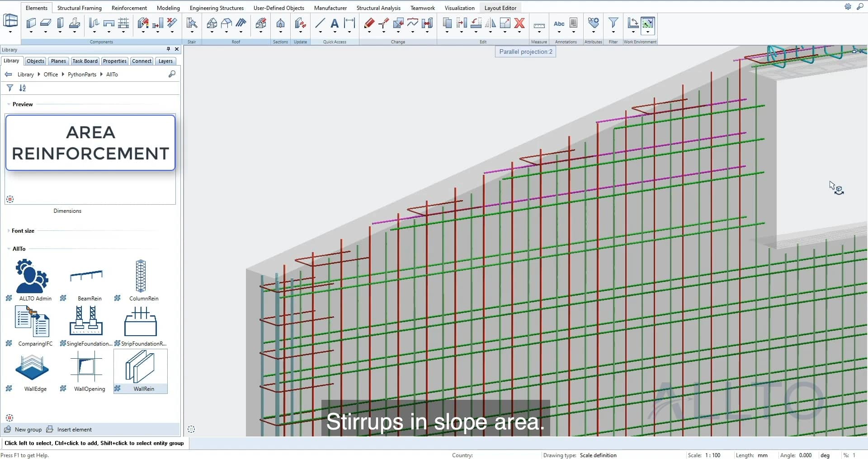Screen dimensions: 868x459
Task: Launch the ColumnRein tool
Action: (140, 277)
